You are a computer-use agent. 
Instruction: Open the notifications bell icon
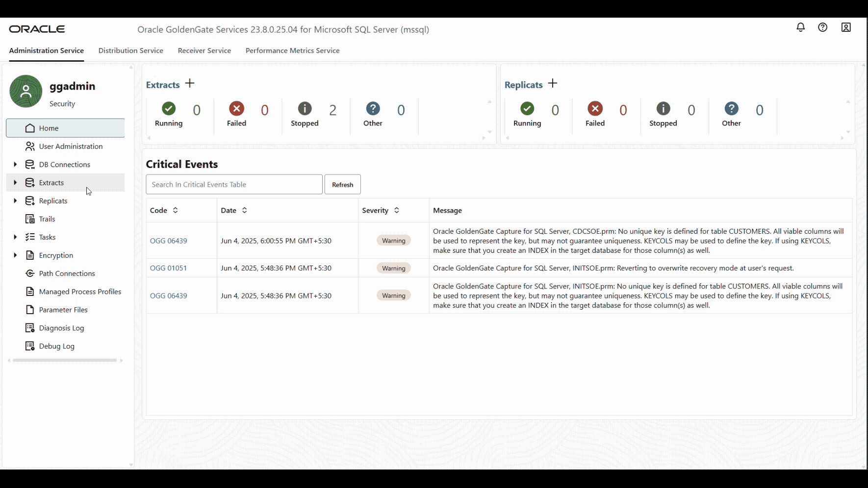point(800,27)
